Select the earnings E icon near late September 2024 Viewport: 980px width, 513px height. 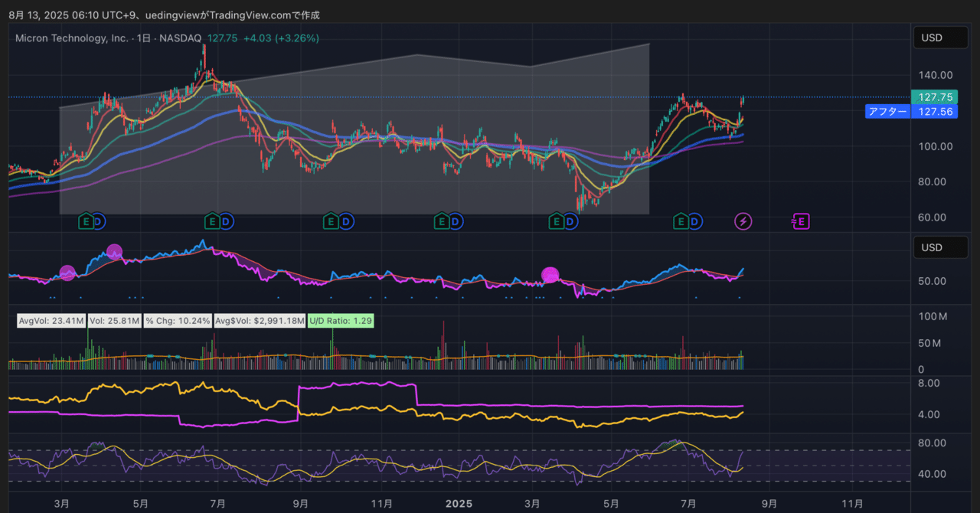(331, 222)
